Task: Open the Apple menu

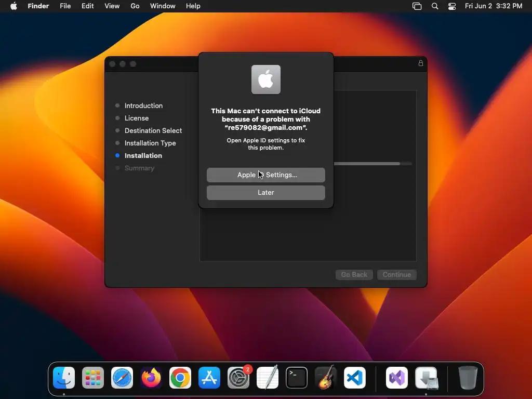Action: tap(14, 6)
